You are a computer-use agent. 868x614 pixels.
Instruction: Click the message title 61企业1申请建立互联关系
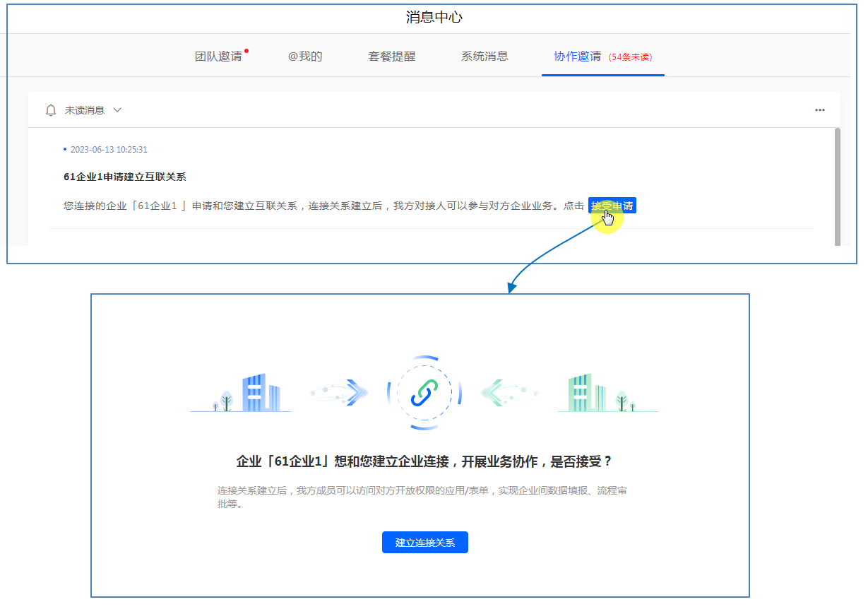125,177
